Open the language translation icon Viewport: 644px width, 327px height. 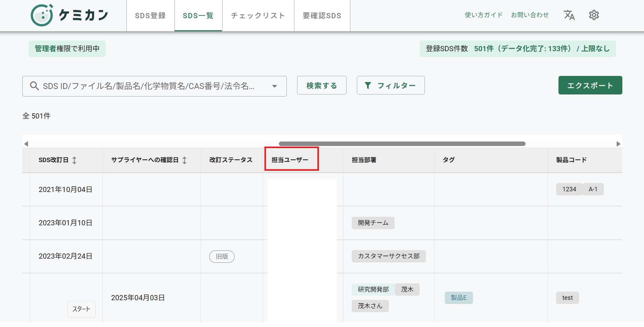[569, 15]
